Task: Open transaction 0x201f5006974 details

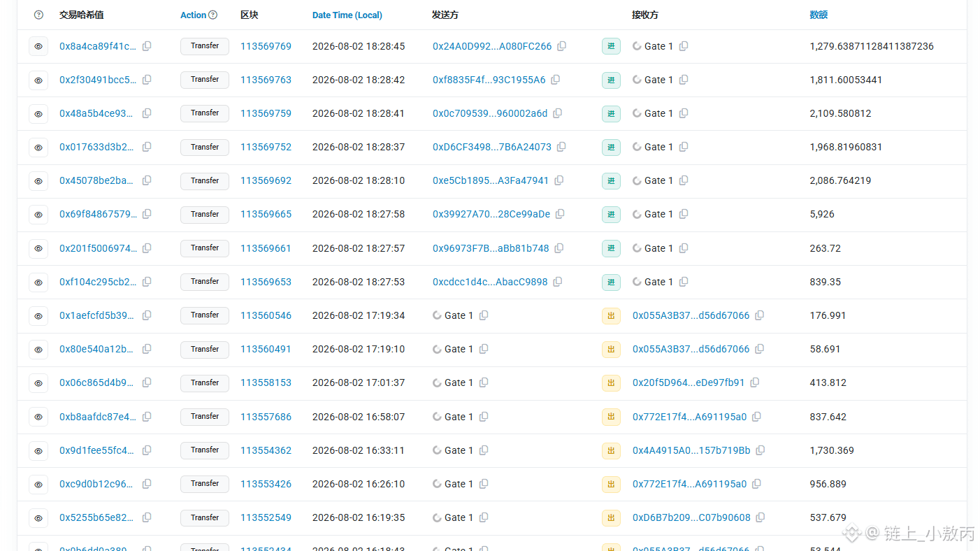Action: [x=99, y=248]
